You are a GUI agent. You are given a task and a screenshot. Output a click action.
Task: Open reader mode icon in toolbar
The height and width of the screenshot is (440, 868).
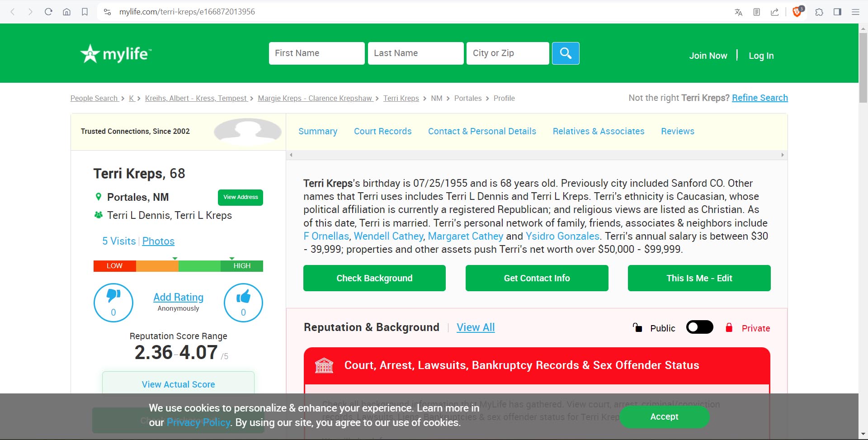click(756, 12)
